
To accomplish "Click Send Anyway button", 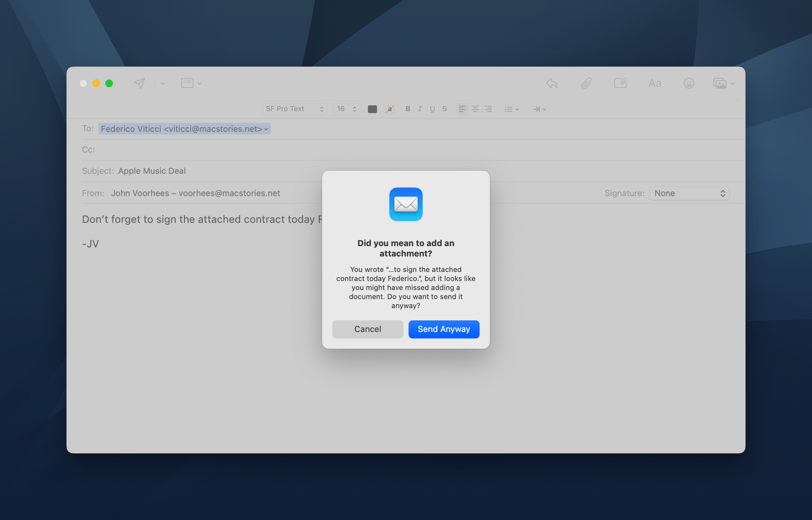I will pyautogui.click(x=444, y=329).
